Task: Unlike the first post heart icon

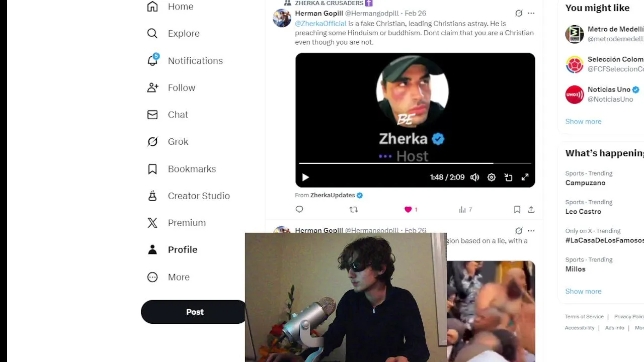Action: [x=408, y=210]
